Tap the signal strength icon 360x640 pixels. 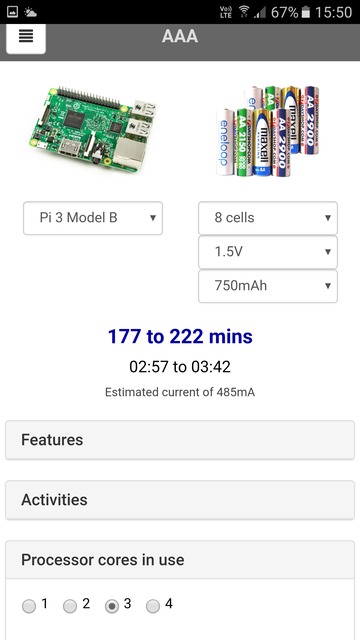pyautogui.click(x=259, y=13)
